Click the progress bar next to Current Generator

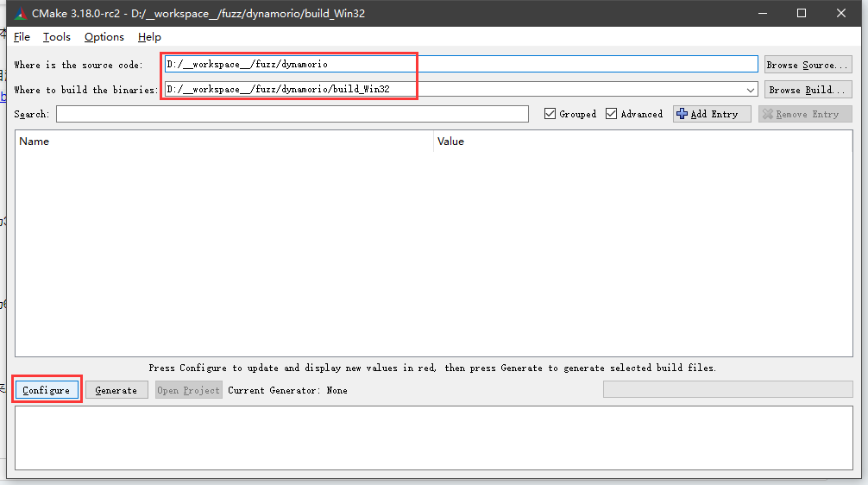(728, 389)
